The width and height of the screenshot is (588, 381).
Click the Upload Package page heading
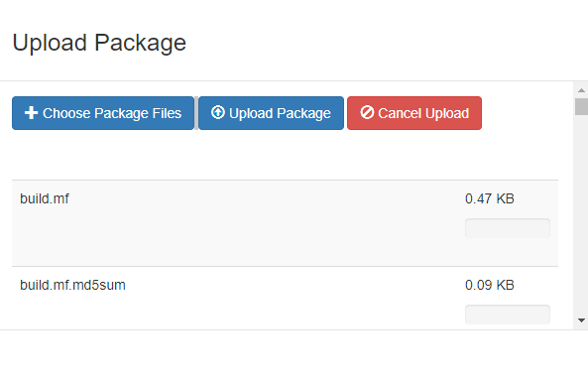pos(99,43)
